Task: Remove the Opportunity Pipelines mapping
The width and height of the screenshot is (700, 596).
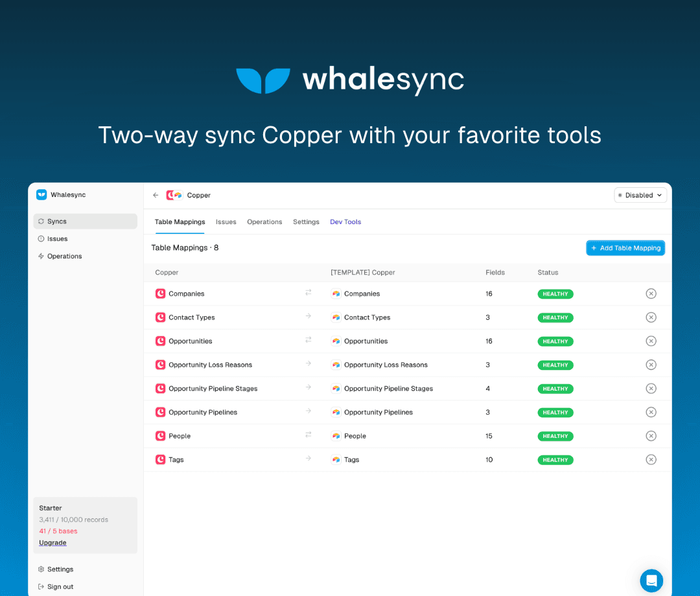Action: [651, 412]
